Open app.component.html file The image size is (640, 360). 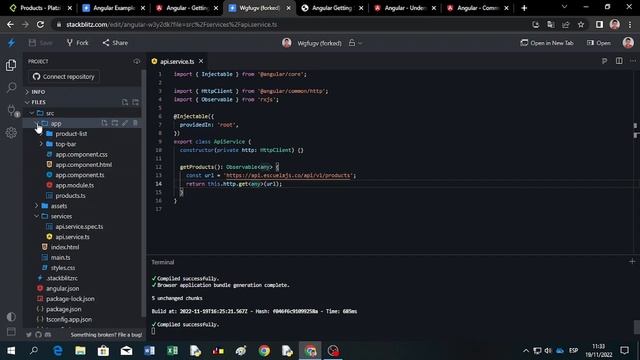[x=84, y=164]
